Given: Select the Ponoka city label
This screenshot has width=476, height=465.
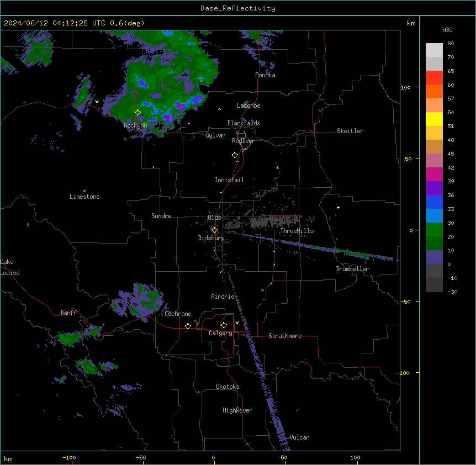Looking at the screenshot, I should point(265,75).
